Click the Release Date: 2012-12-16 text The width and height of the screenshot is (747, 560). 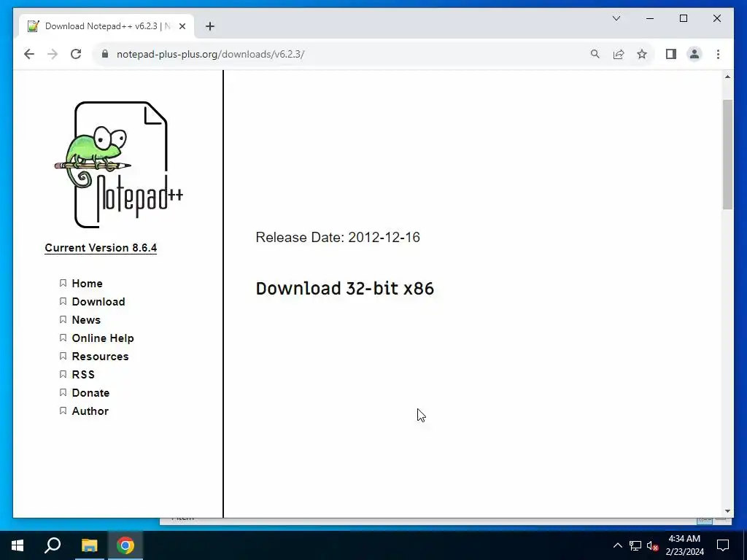pyautogui.click(x=338, y=237)
